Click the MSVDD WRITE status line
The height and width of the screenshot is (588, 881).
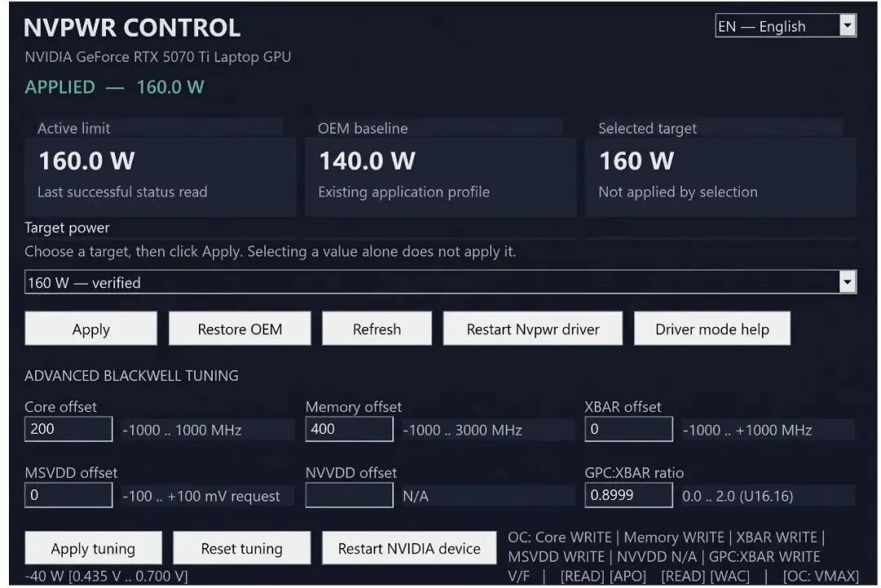(664, 556)
